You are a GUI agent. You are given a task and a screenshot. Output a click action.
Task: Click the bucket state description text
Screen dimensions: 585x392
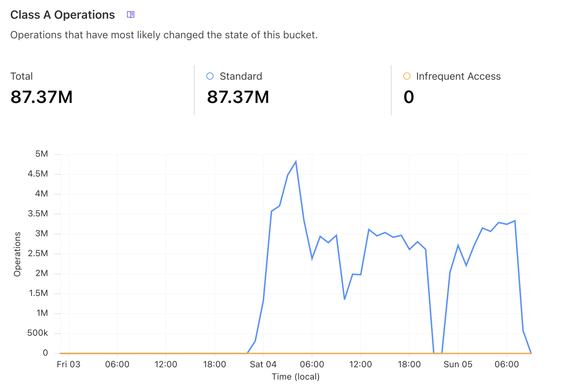pos(164,35)
